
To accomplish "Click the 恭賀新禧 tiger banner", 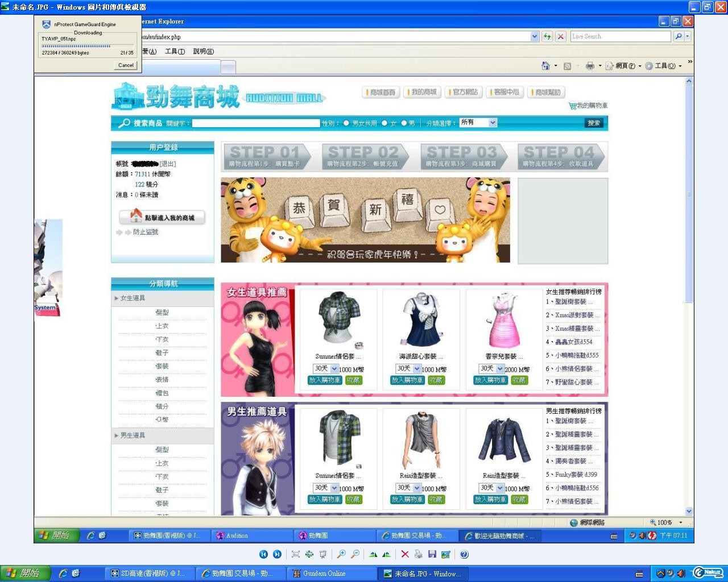I will click(x=365, y=220).
